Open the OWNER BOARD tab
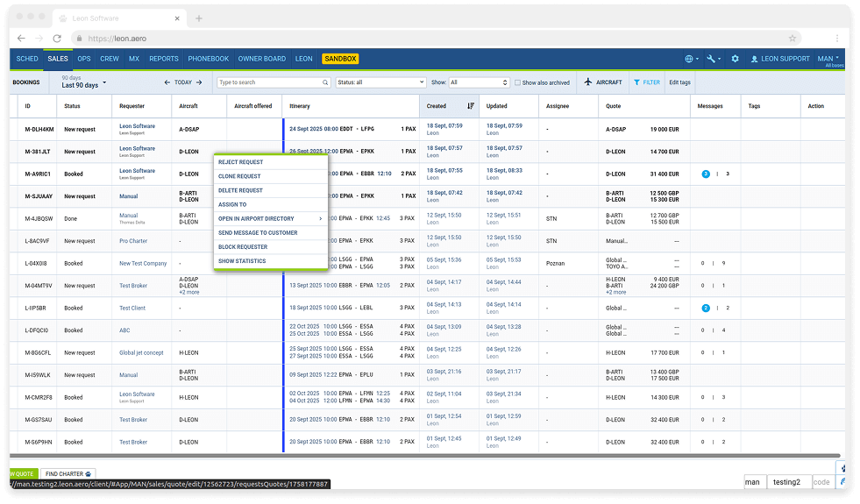The width and height of the screenshot is (860, 504). click(261, 59)
